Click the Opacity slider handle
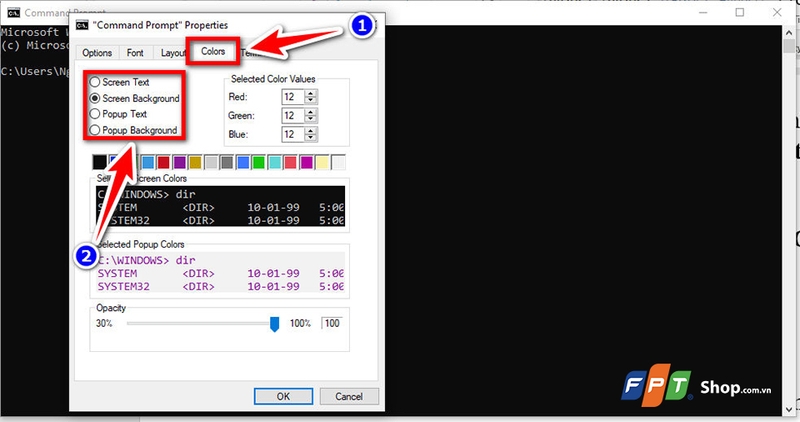This screenshot has width=800, height=422. (x=274, y=324)
